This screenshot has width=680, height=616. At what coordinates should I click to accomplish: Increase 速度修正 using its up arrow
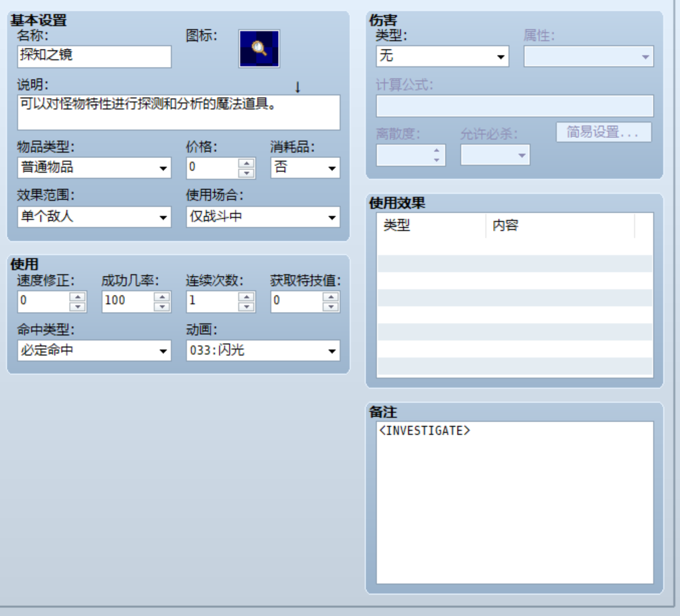(78, 297)
